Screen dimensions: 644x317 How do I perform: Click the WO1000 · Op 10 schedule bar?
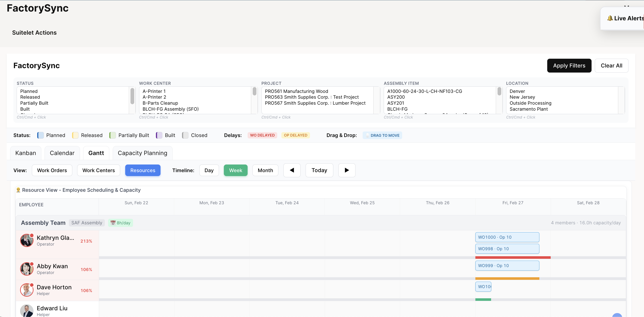pyautogui.click(x=507, y=237)
